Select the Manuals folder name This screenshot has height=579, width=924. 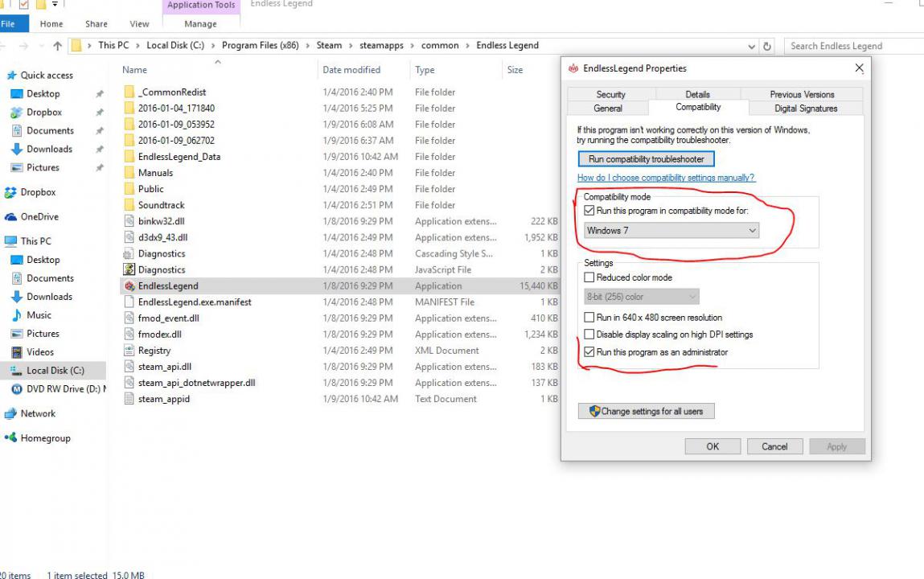tap(155, 173)
